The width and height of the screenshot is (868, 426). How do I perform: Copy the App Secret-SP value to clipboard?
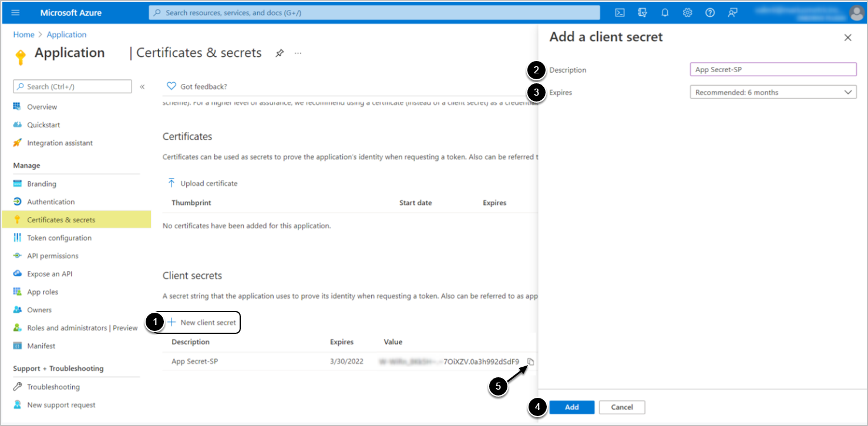click(x=531, y=361)
